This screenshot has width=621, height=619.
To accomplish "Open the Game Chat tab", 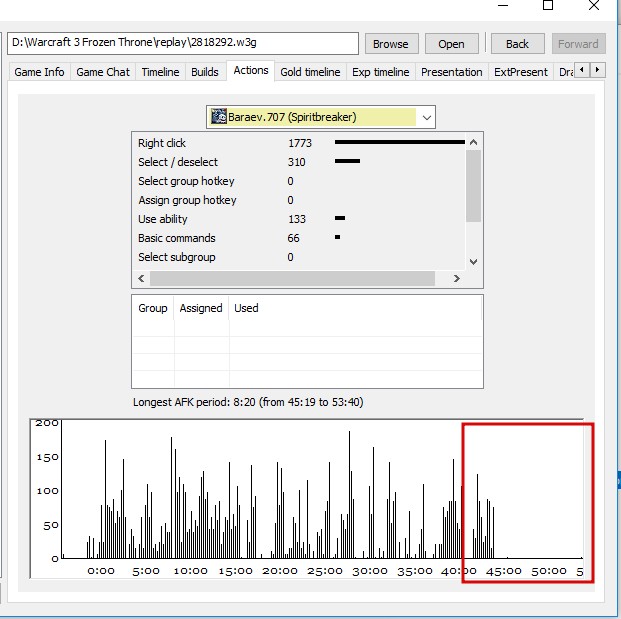I will (x=103, y=72).
